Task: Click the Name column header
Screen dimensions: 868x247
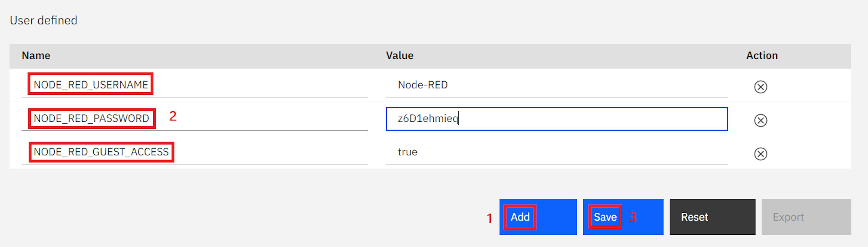Action: coord(36,55)
